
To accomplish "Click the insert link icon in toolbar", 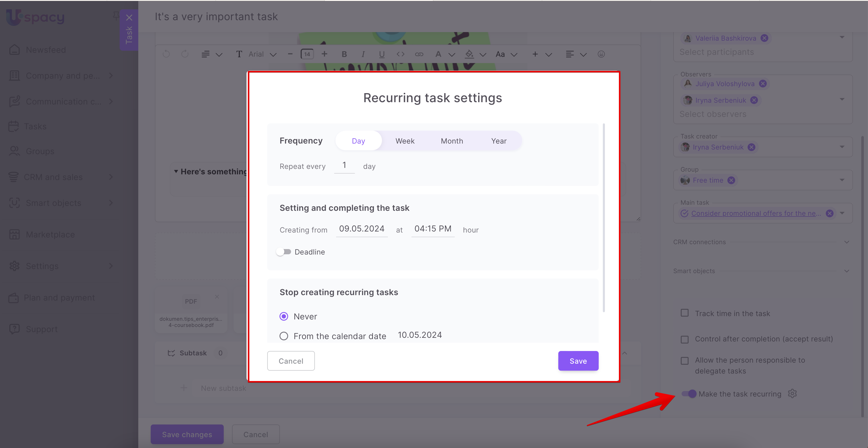I will pos(419,54).
